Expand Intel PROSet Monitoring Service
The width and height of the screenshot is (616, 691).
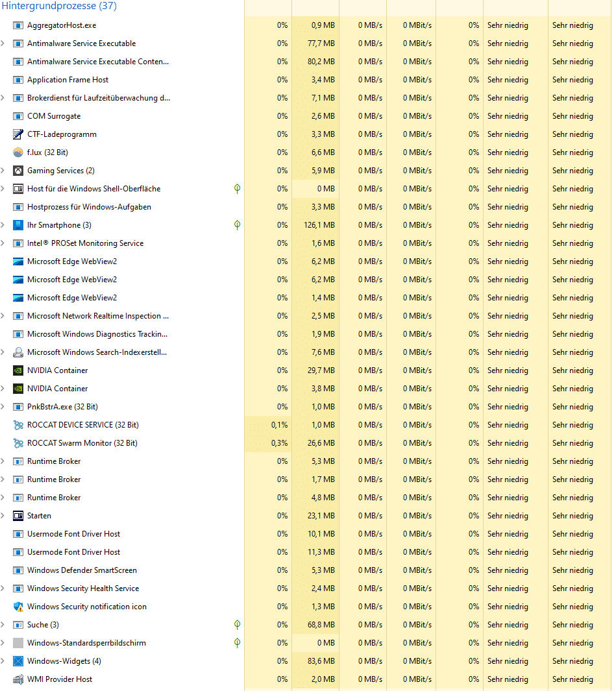click(3, 244)
